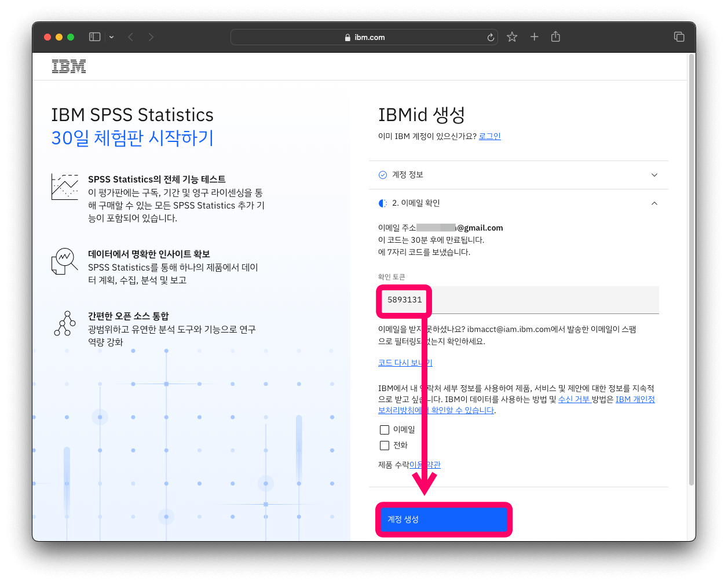Click the @gmail.com email address text
The width and height of the screenshot is (728, 584).
480,228
